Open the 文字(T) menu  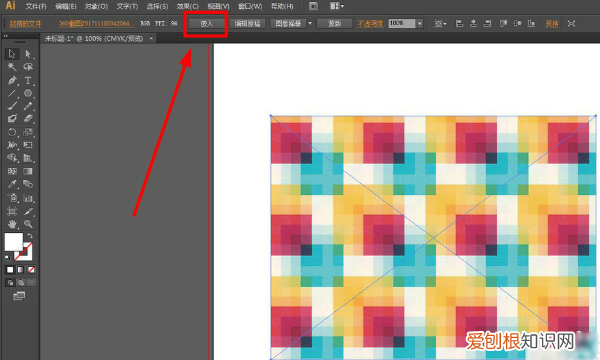point(127,7)
